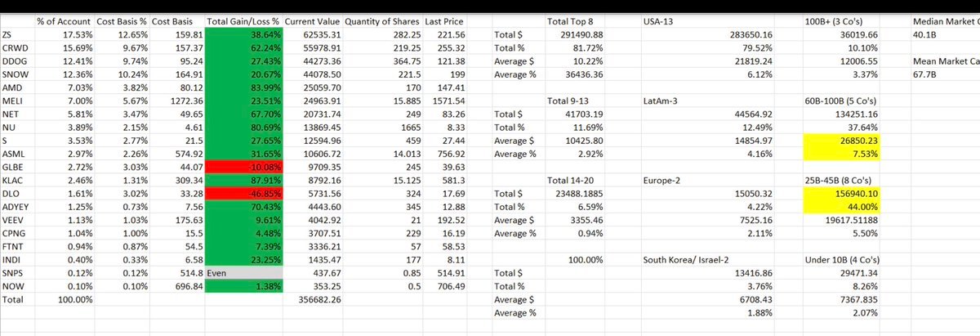Select the 'Total Gain/Loss %' header cell

pyautogui.click(x=244, y=22)
